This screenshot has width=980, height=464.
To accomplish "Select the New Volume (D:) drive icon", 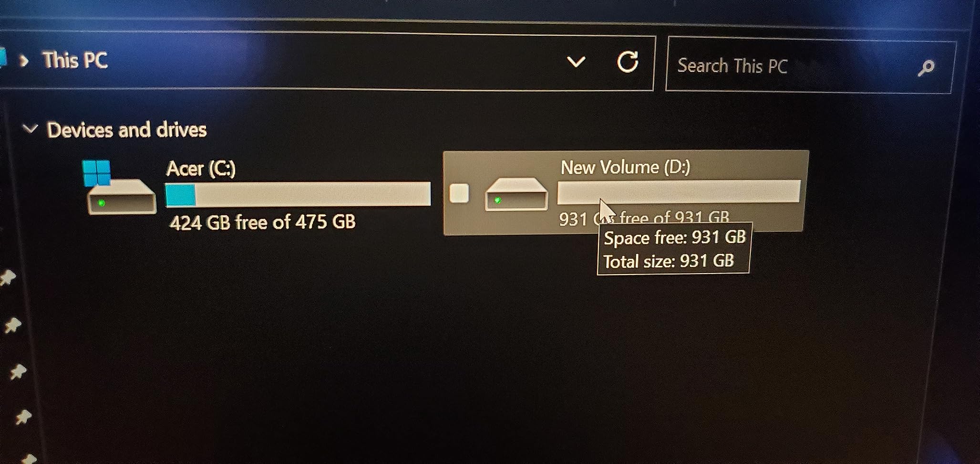I will [516, 194].
